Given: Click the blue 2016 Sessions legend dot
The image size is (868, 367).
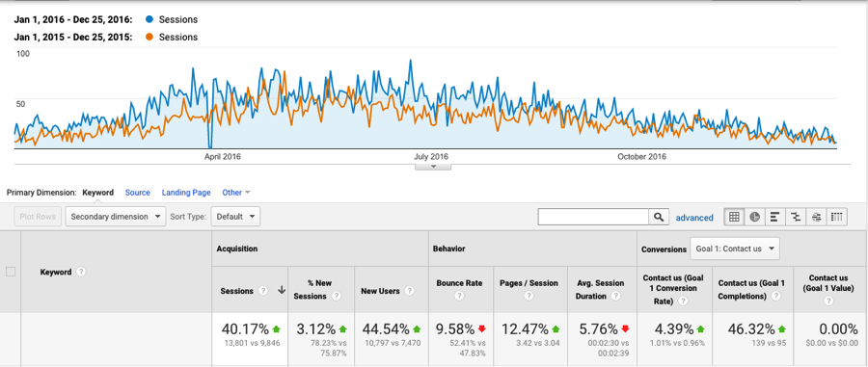Looking at the screenshot, I should pos(149,20).
